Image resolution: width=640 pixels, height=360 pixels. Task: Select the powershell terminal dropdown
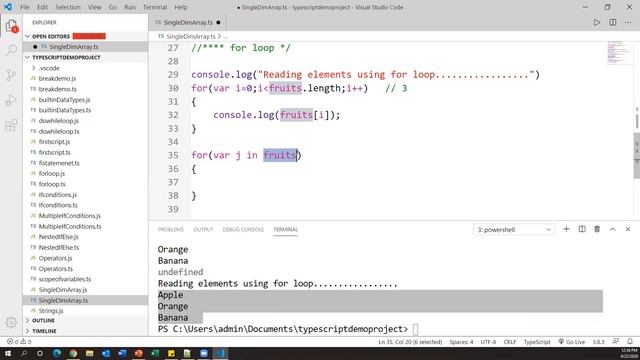514,229
